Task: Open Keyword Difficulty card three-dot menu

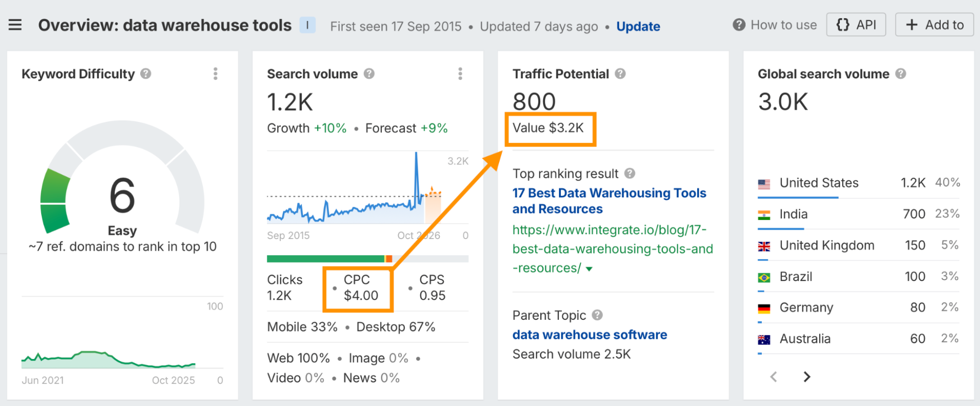Action: [215, 74]
